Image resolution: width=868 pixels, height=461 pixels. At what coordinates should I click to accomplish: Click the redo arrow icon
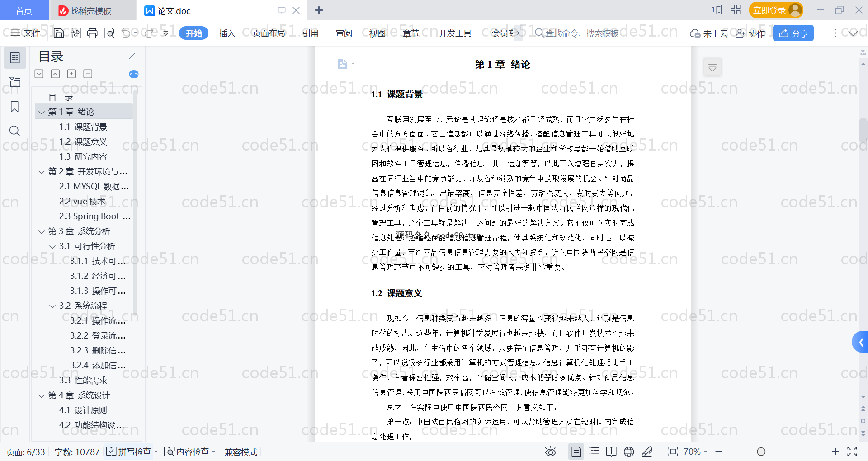click(x=149, y=33)
